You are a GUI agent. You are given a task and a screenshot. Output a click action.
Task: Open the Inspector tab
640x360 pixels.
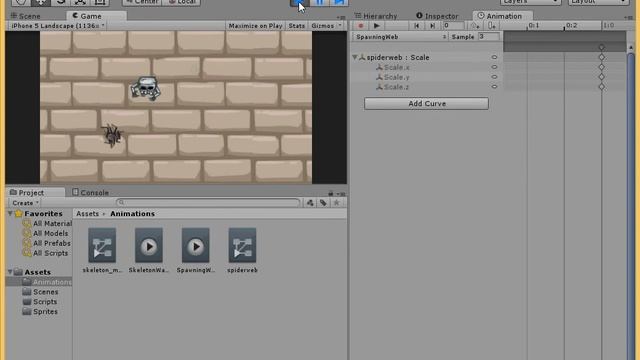click(x=437, y=16)
